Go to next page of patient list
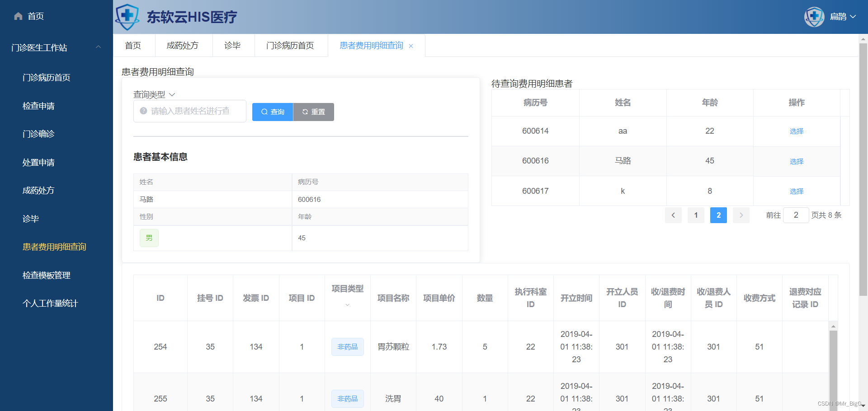Viewport: 868px width, 411px height. tap(741, 215)
